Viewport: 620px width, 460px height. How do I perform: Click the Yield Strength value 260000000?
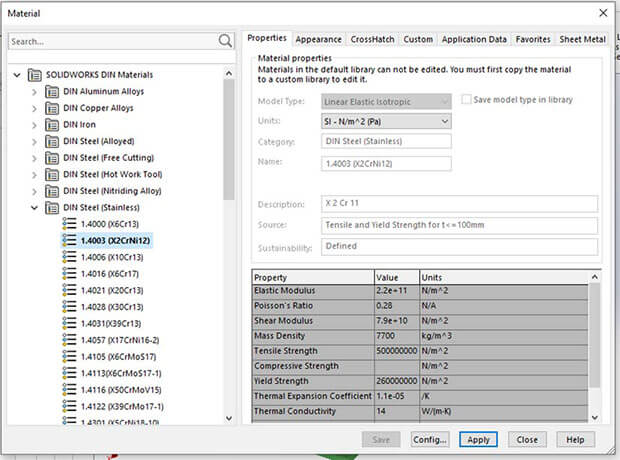pyautogui.click(x=397, y=381)
